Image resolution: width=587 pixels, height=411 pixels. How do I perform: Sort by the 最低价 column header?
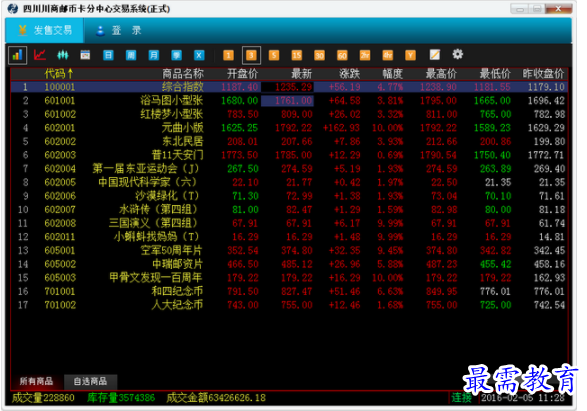[495, 73]
